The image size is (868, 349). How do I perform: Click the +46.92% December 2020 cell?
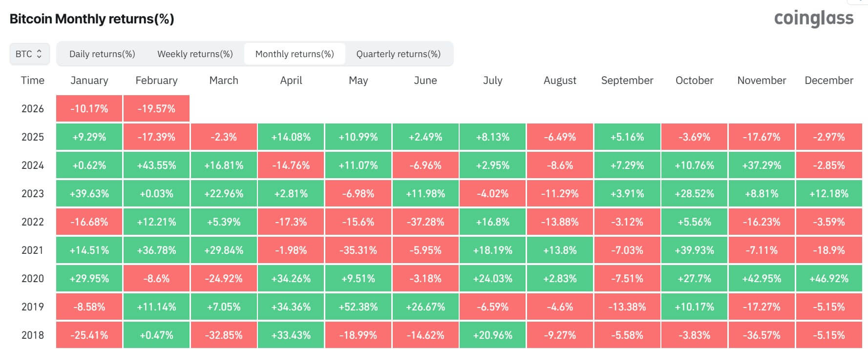click(829, 278)
